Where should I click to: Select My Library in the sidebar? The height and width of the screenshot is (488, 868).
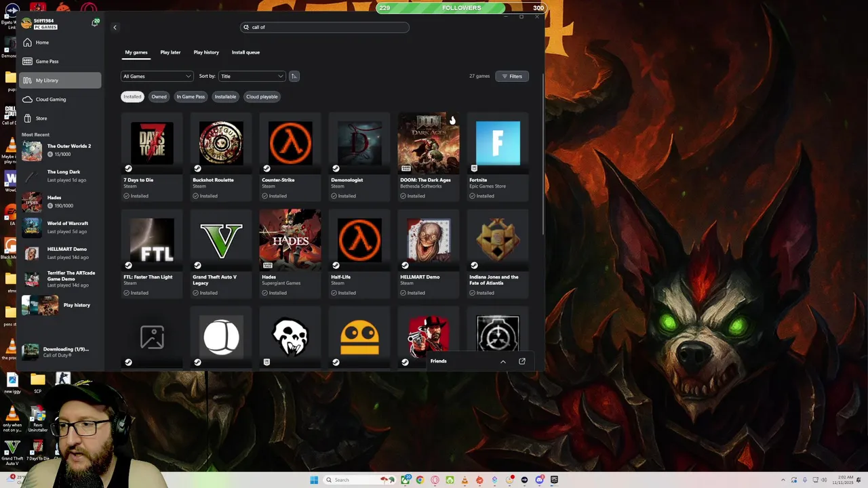click(60, 80)
